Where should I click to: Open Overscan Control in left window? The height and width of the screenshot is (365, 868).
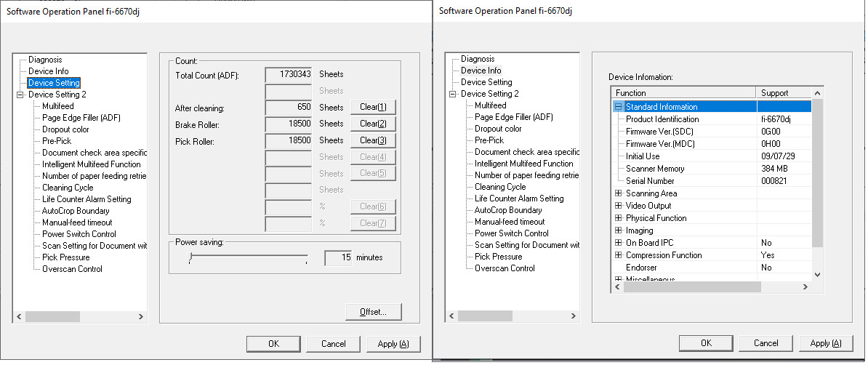click(x=72, y=269)
